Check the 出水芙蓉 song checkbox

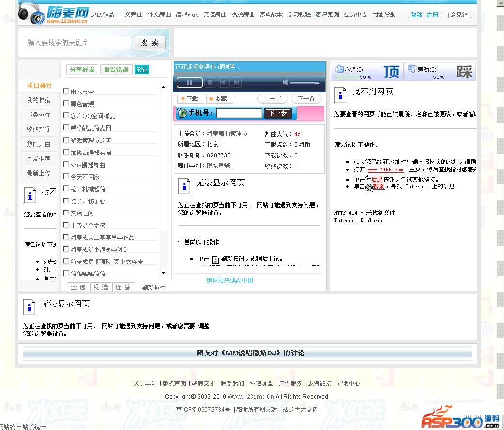[66, 91]
